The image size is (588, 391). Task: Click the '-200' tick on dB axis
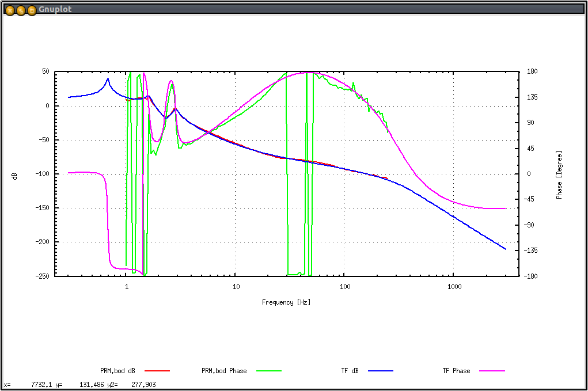[x=43, y=242]
